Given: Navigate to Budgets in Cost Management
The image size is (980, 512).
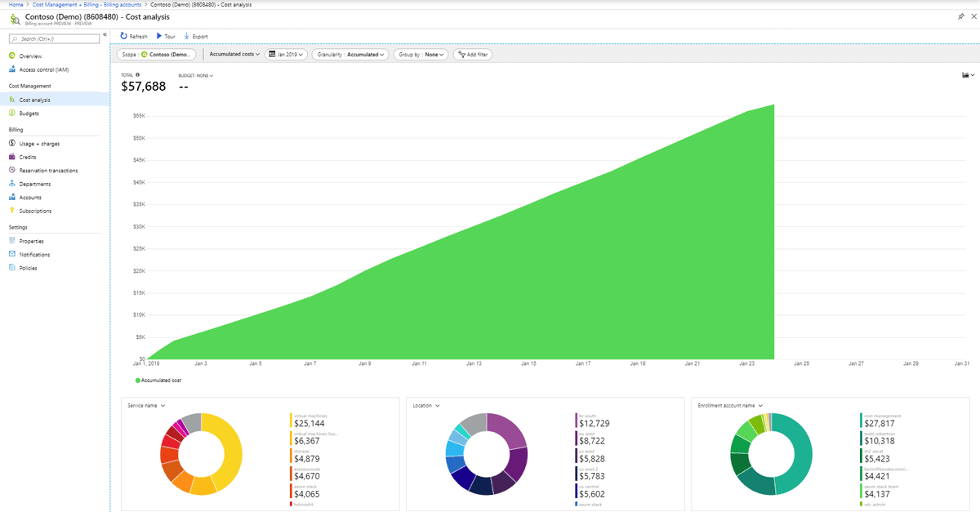Looking at the screenshot, I should (31, 113).
